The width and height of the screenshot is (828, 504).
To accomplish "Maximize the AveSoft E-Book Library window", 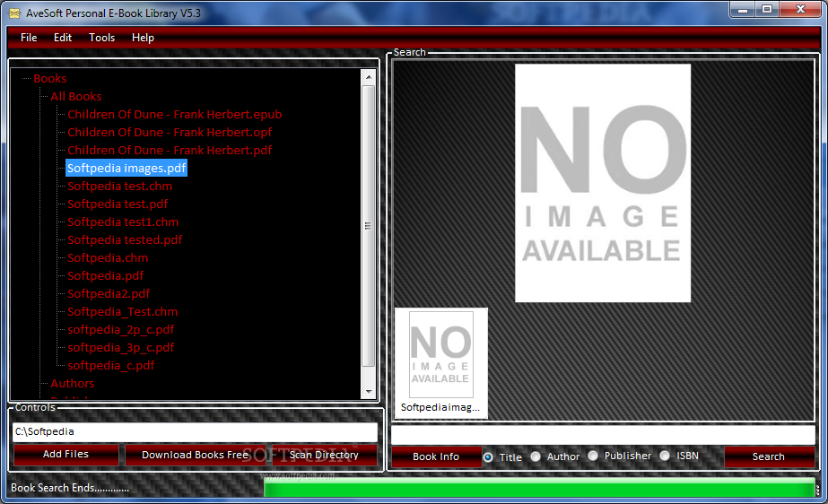I will tap(767, 10).
